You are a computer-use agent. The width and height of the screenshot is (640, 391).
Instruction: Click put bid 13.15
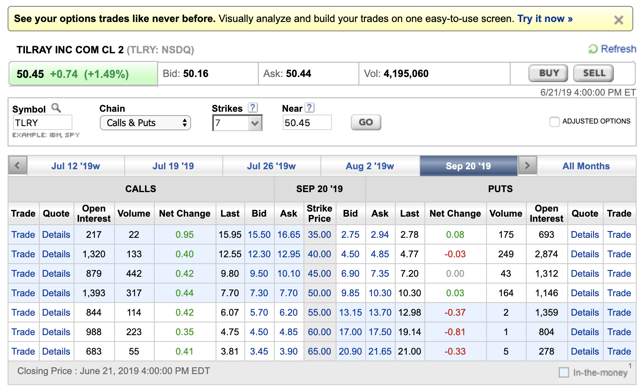[350, 312]
